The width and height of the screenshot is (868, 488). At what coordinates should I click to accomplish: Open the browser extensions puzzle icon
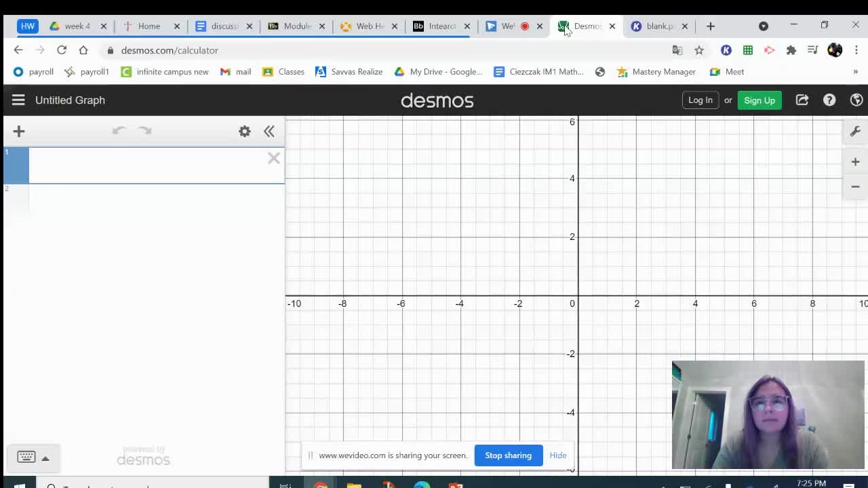coord(791,50)
